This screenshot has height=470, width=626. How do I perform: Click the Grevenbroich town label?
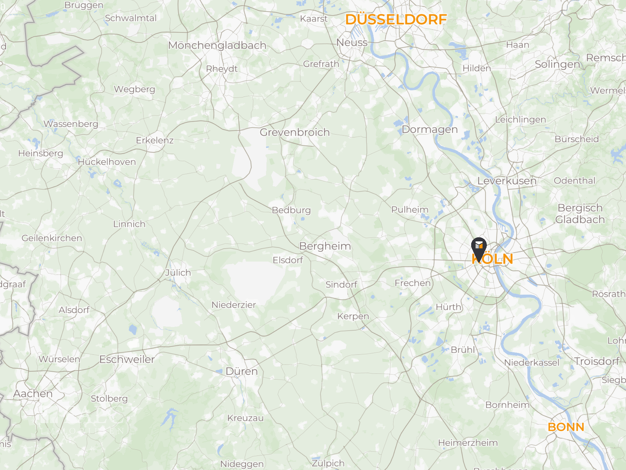coord(295,132)
